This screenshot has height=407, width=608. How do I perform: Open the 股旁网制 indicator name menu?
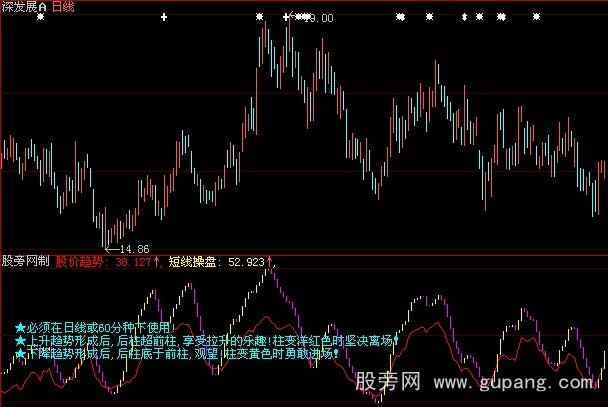(x=25, y=263)
